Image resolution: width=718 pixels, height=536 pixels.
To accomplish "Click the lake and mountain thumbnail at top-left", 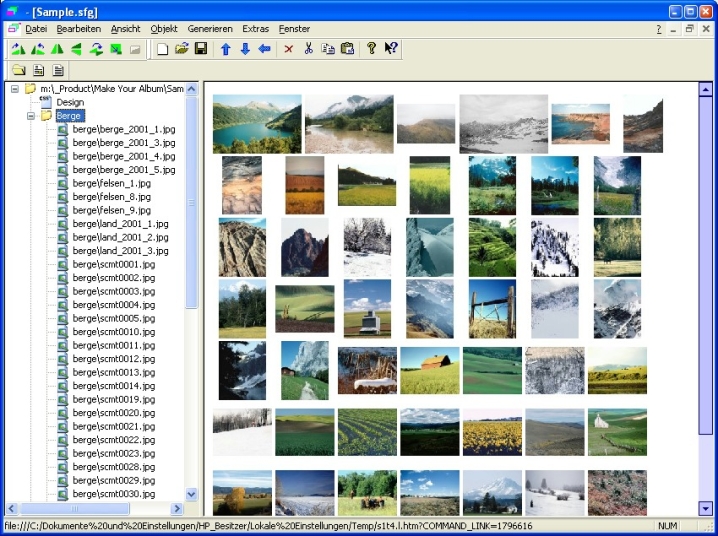I will [257, 124].
